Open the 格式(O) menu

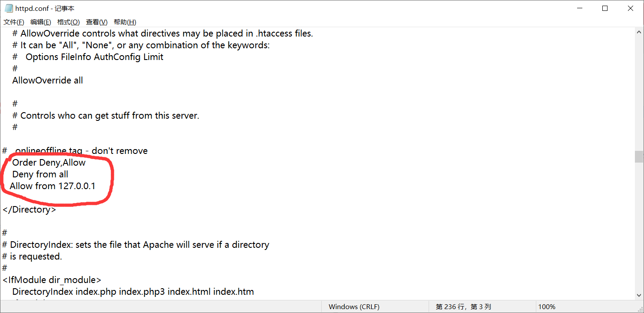68,22
